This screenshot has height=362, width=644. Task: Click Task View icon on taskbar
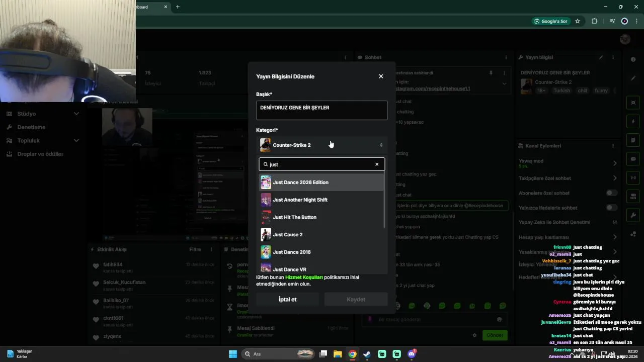coord(323,354)
